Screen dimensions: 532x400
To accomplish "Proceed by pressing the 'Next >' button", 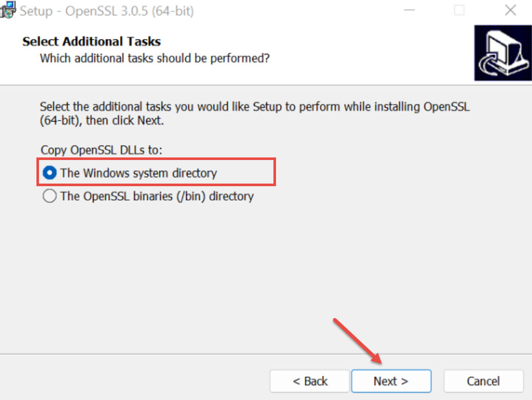I will click(391, 381).
